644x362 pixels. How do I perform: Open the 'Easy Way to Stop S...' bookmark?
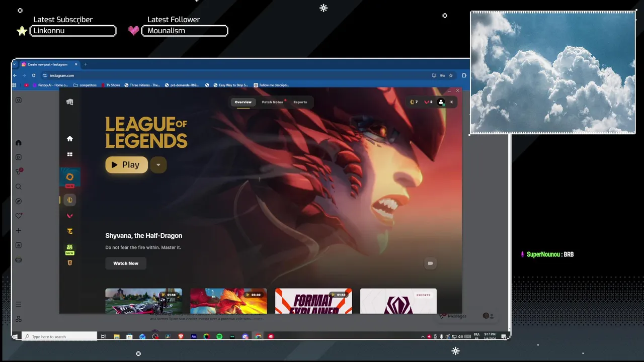[230, 85]
